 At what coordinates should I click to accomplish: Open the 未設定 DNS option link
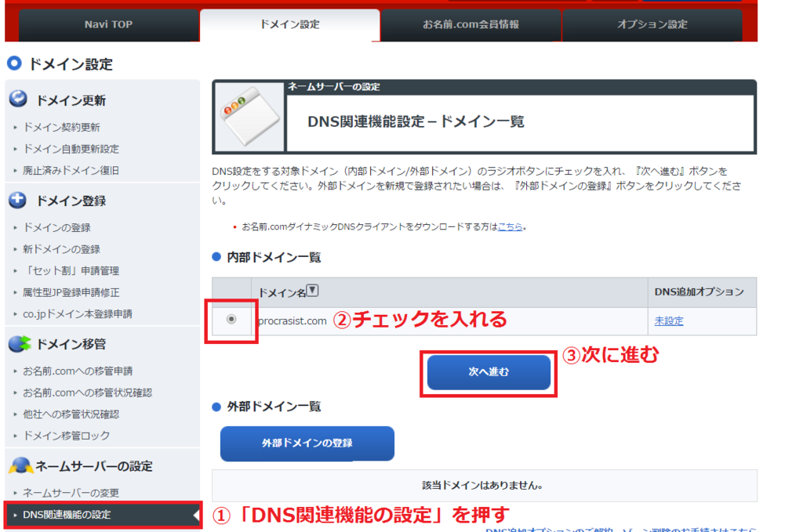[x=669, y=321]
